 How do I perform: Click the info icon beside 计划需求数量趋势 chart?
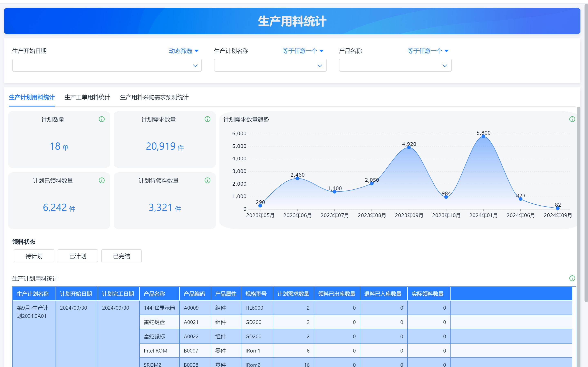(573, 119)
